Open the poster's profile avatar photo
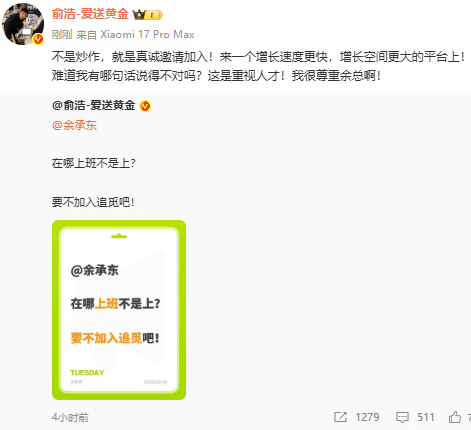The image size is (471, 430). point(23,24)
